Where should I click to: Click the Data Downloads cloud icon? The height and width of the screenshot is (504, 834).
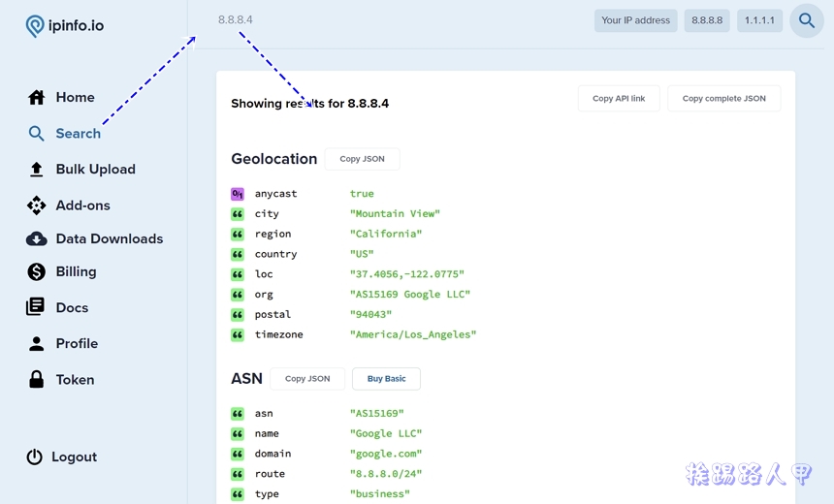pyautogui.click(x=37, y=238)
